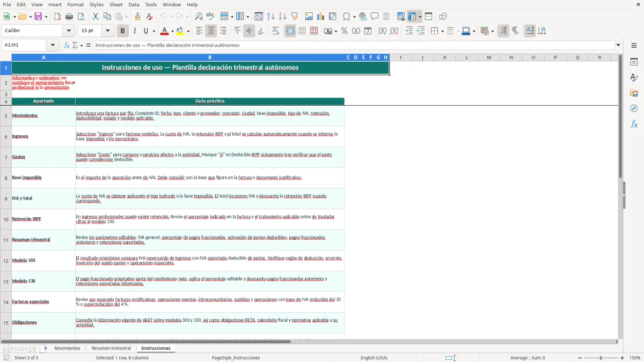Open background color dropdown arrow
644x362 pixels.
tap(188, 31)
